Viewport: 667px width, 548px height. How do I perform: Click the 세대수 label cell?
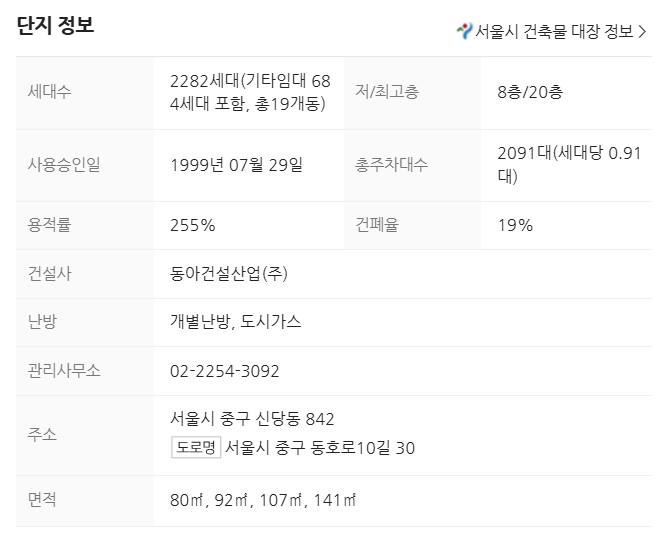50,92
